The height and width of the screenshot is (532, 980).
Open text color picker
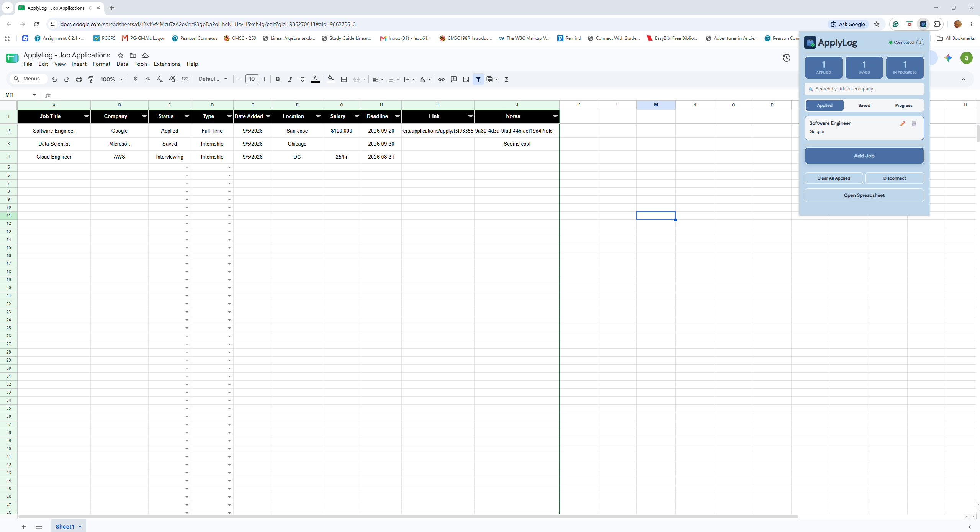point(315,79)
